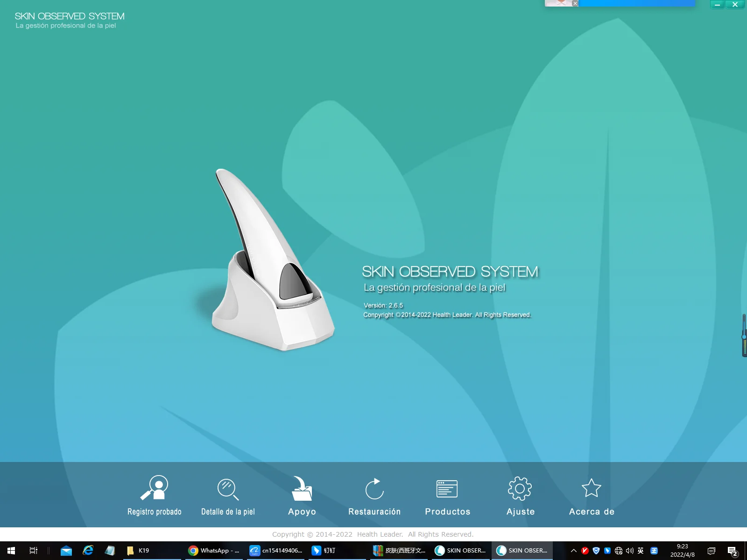
Task: Switch to the first SKIN OBSER taskbar window
Action: point(460,551)
